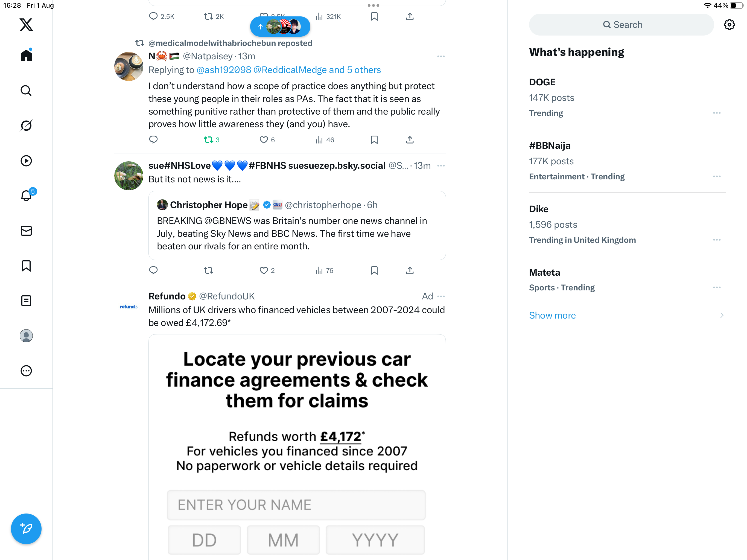Bookmark the Natpaisey reply post
Image resolution: width=747 pixels, height=560 pixels.
[374, 140]
